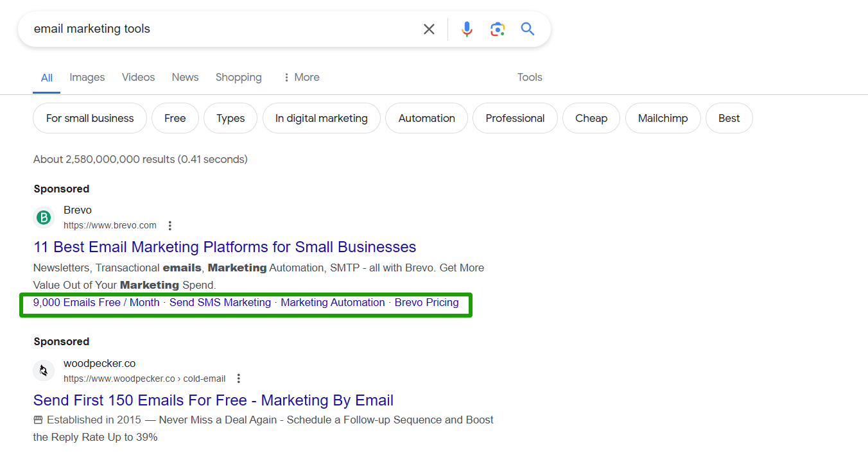Viewport: 868px width, 460px height.
Task: Click the 'Brevo' advertiser name
Action: [x=78, y=210]
